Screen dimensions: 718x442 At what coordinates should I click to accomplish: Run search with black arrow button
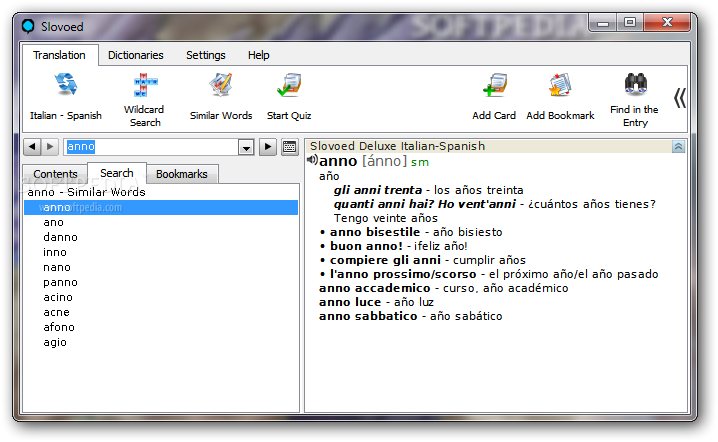click(x=268, y=147)
